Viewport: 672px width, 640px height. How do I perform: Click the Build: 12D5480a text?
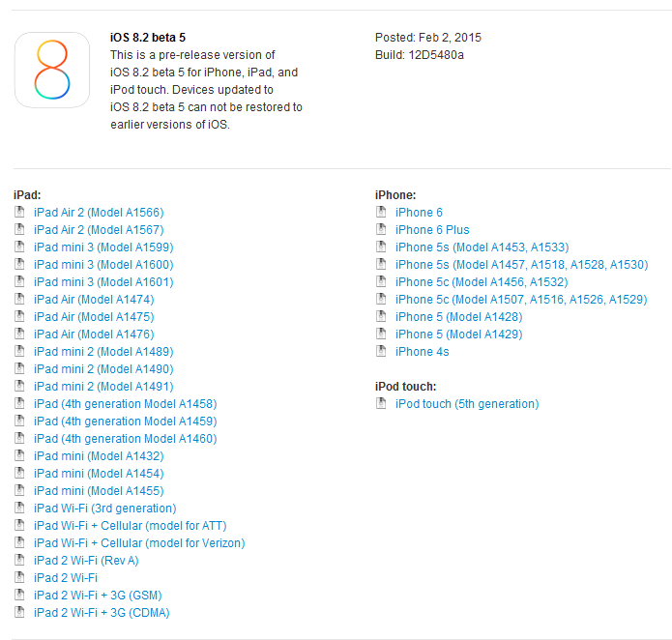[x=420, y=55]
